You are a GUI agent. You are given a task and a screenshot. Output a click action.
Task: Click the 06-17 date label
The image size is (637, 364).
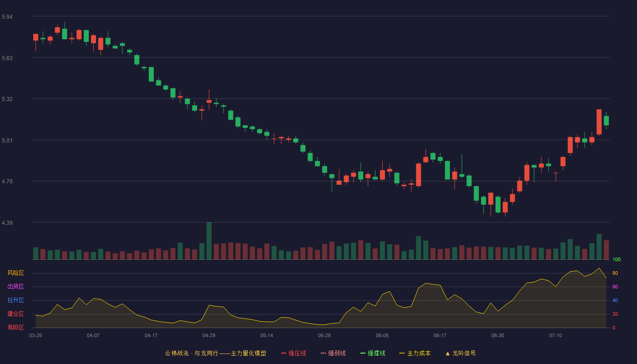pos(440,335)
